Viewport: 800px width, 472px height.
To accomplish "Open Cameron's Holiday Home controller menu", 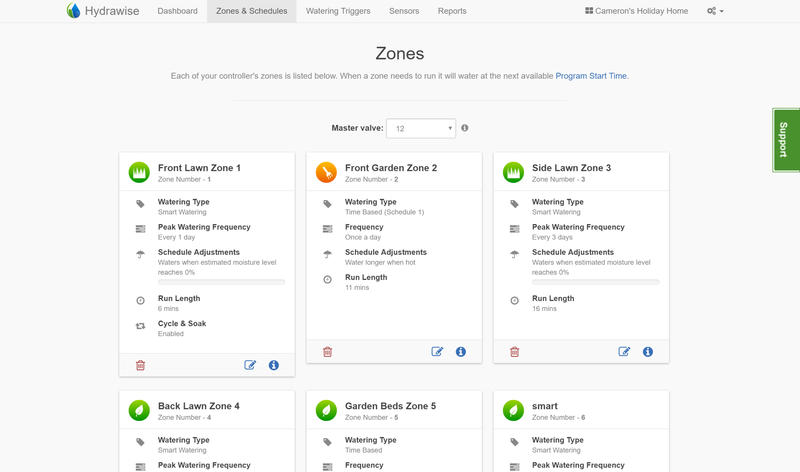I will click(636, 11).
